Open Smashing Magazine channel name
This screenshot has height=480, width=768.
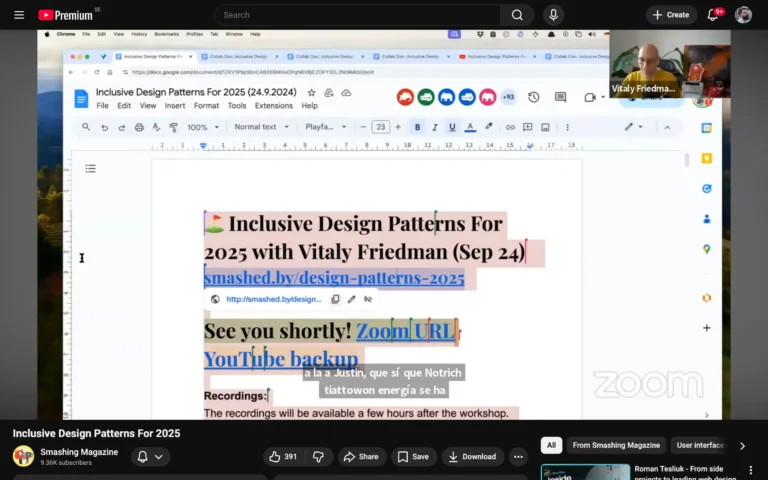pos(79,452)
